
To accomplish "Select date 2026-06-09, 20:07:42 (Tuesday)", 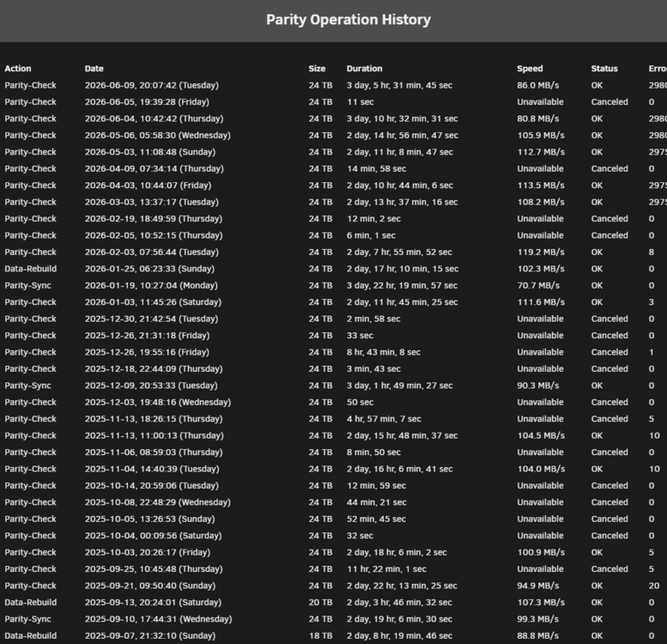I will click(152, 86).
